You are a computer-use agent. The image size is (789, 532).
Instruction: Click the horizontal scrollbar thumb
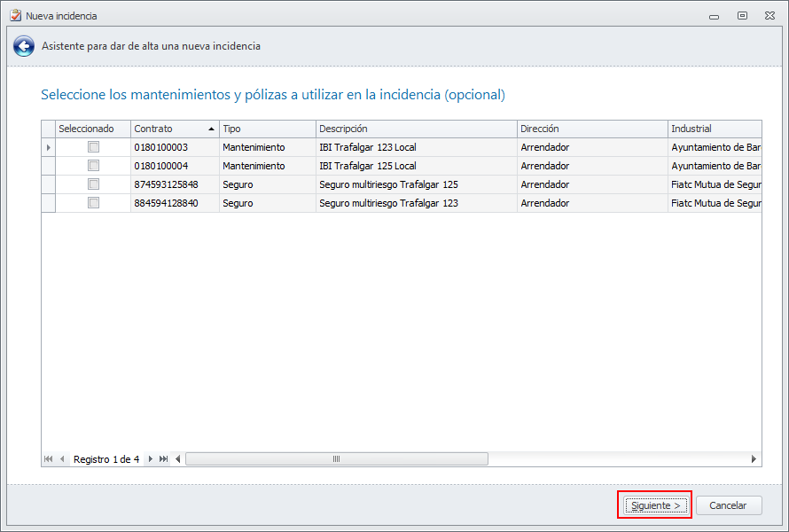pyautogui.click(x=336, y=459)
